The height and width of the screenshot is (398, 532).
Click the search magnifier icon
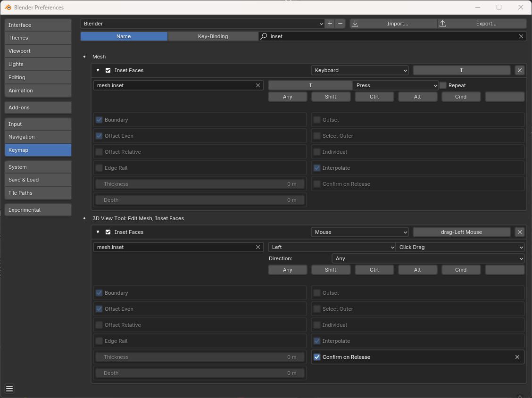click(x=264, y=36)
